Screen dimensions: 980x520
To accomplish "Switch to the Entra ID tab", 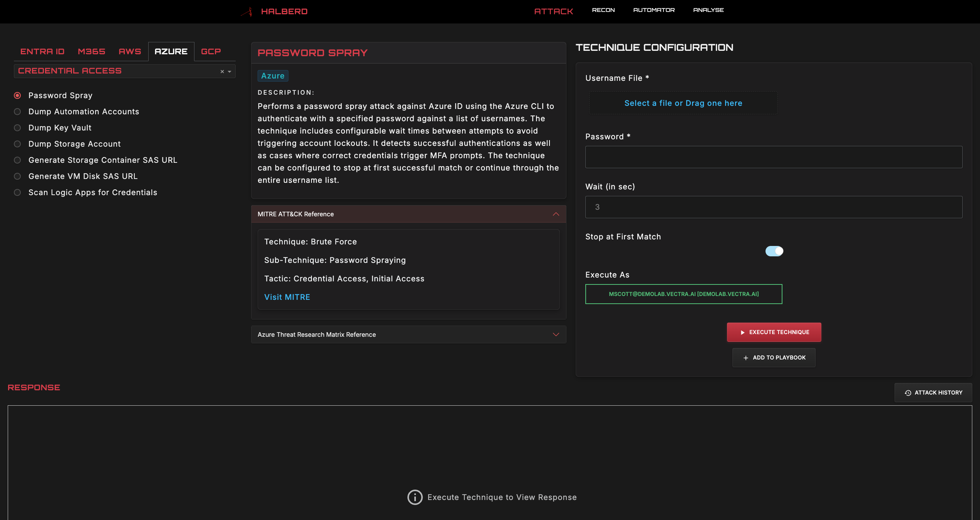I will [42, 52].
